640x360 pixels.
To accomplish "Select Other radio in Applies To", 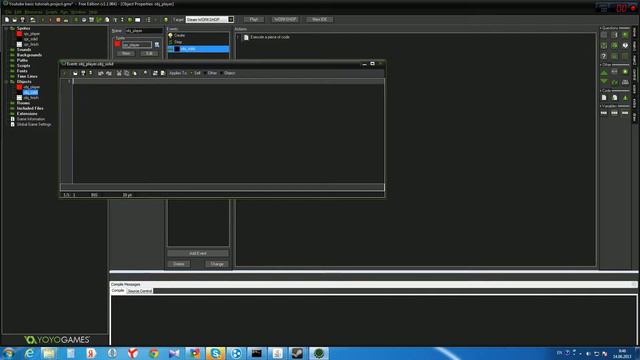I will 210,73.
